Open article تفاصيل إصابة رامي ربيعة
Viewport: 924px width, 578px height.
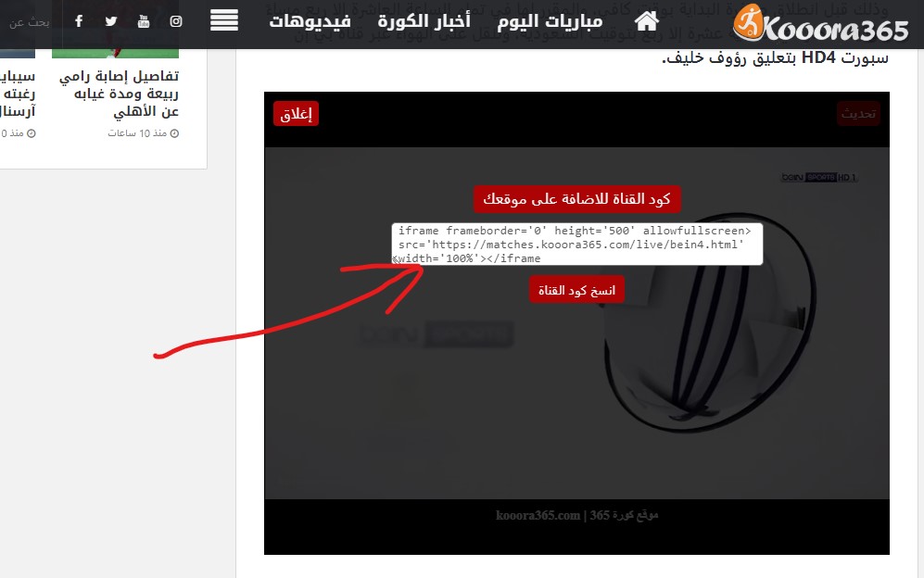pyautogui.click(x=119, y=94)
